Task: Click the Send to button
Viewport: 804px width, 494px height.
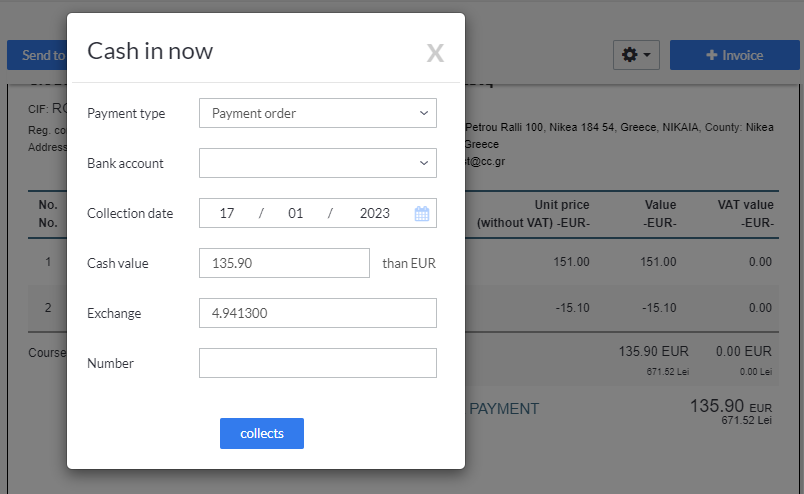Action: pyautogui.click(x=38, y=55)
